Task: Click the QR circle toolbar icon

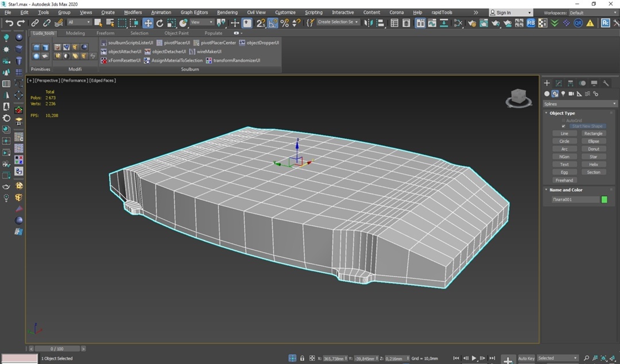Action: [x=578, y=23]
